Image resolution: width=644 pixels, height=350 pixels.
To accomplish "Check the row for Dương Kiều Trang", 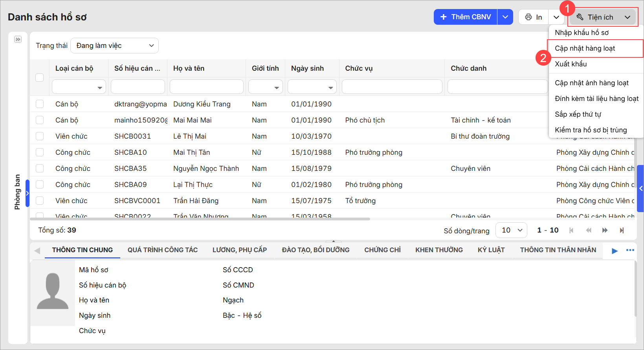I will (x=40, y=104).
